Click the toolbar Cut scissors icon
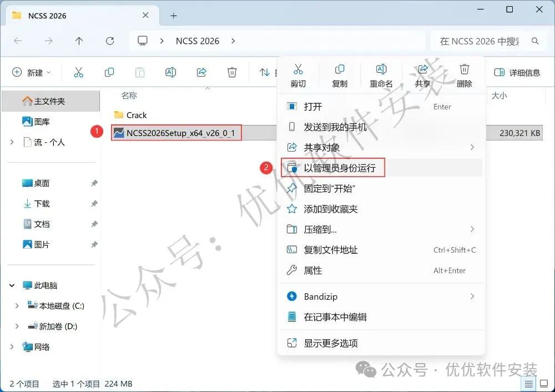Screen dimensions: 555x392 point(79,72)
